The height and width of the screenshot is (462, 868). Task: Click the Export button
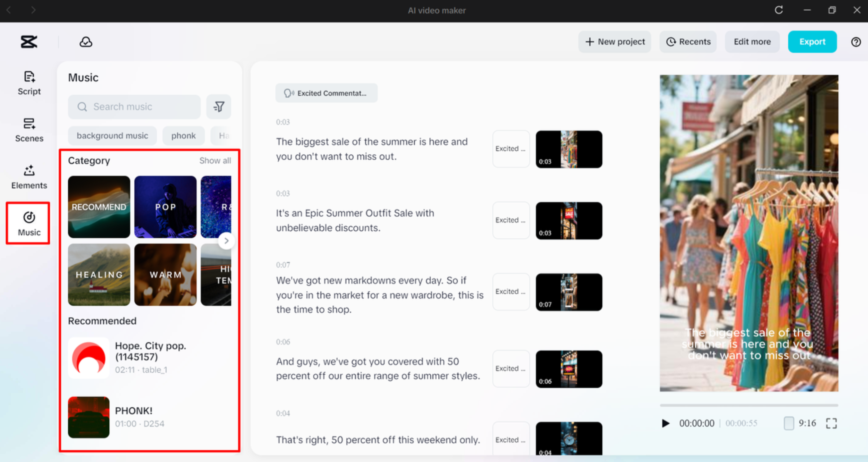[812, 42]
